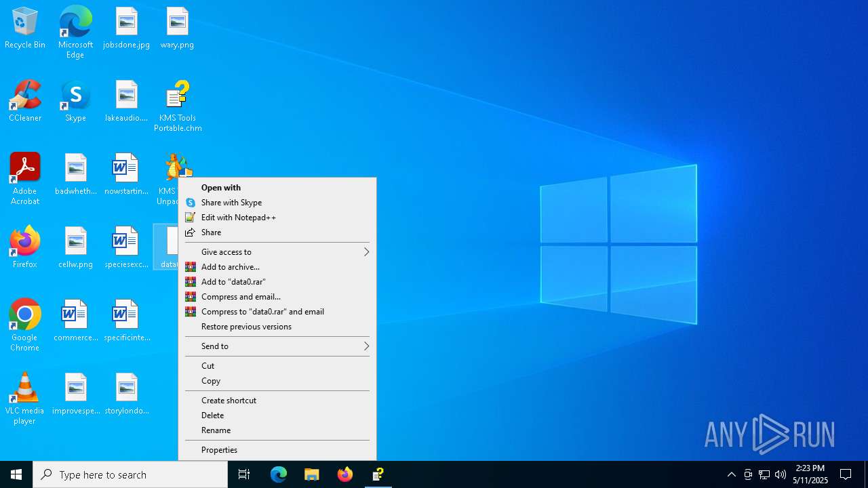Select the cellw.png file icon

(x=75, y=248)
